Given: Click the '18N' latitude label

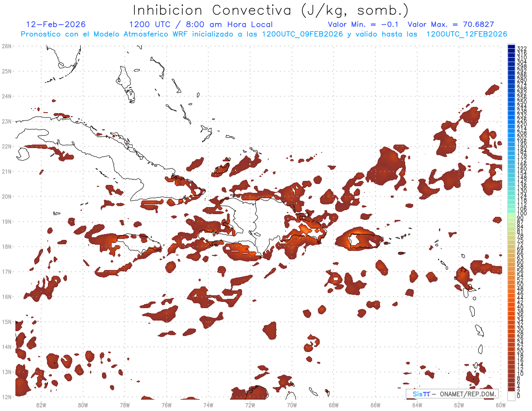Looking at the screenshot, I should pos(7,247).
